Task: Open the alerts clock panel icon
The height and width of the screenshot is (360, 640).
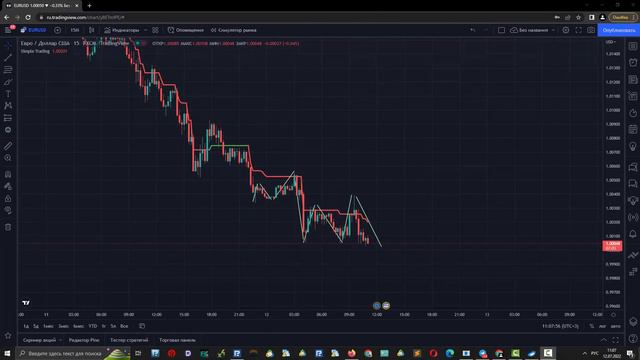Action: coord(633,62)
